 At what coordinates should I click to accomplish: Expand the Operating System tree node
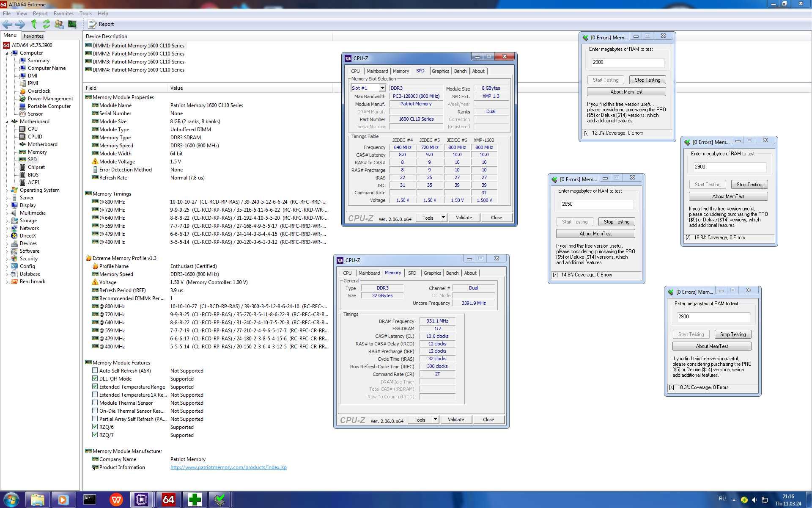7,190
